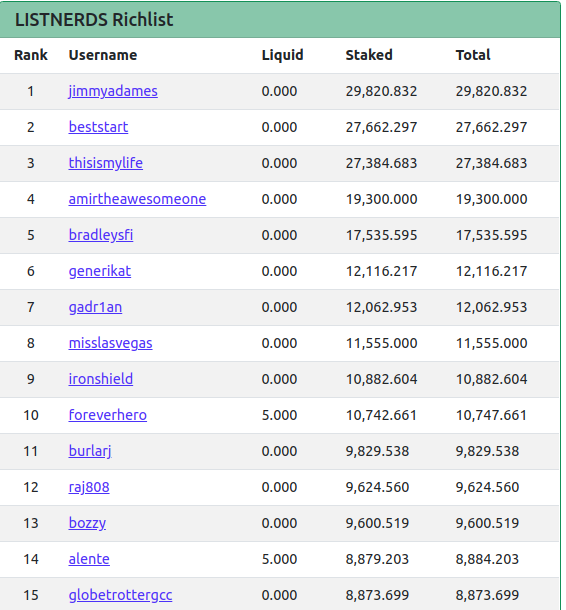Click the Username column header
The width and height of the screenshot is (566, 610).
pyautogui.click(x=103, y=55)
